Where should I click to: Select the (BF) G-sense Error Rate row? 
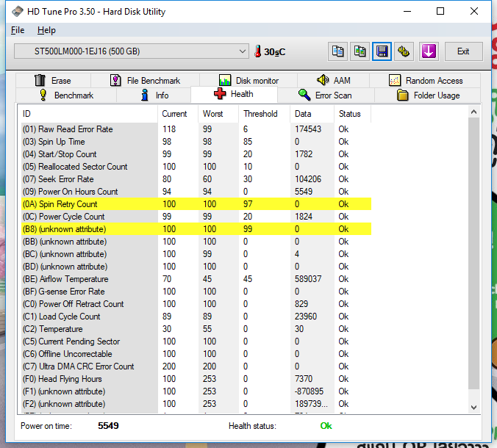tap(196, 292)
